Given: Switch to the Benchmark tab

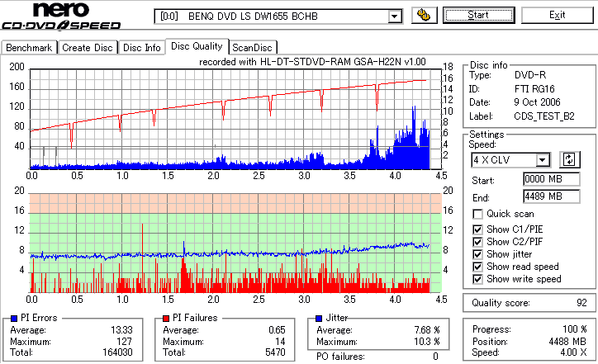Looking at the screenshot, I should [x=29, y=48].
